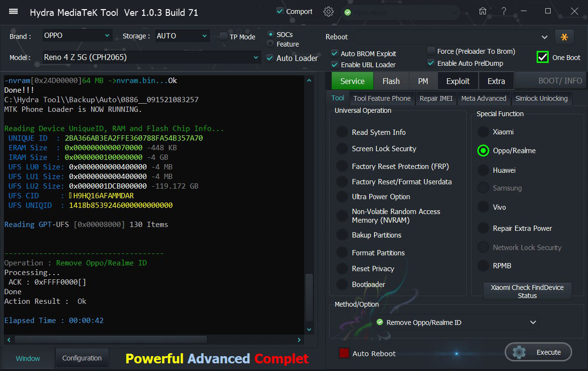This screenshot has width=588, height=371.
Task: Click the Execute button
Action: (x=538, y=352)
